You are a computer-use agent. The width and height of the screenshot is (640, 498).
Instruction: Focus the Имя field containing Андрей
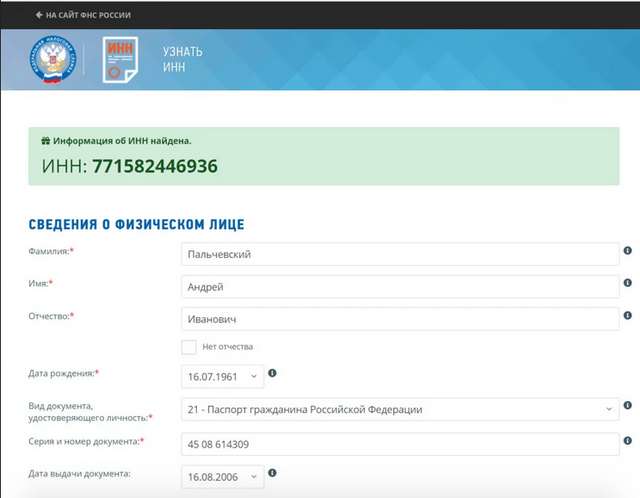point(400,287)
